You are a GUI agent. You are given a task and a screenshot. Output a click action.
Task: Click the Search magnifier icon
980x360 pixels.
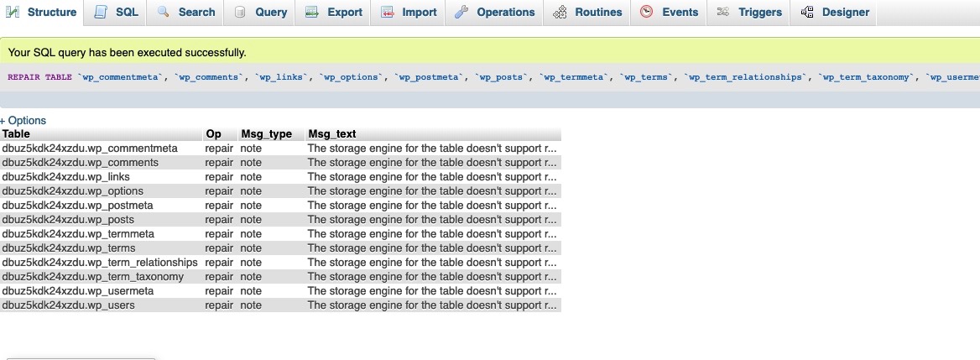tap(164, 12)
